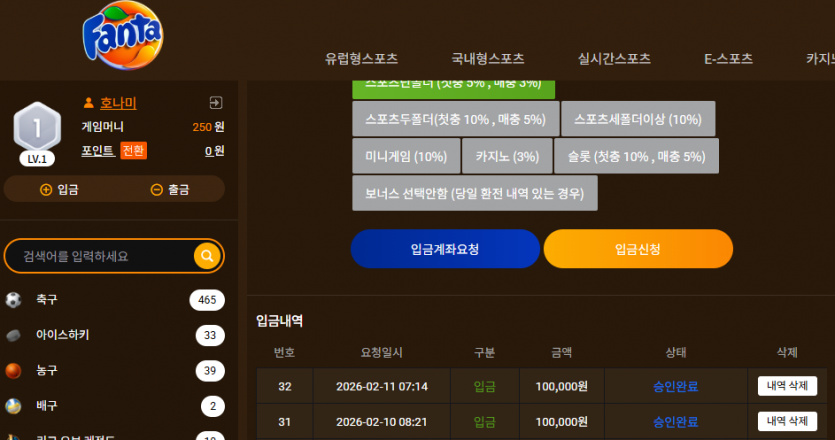Select the 축구 soccer ball icon
Image resolution: width=835 pixels, height=440 pixels.
(x=13, y=300)
